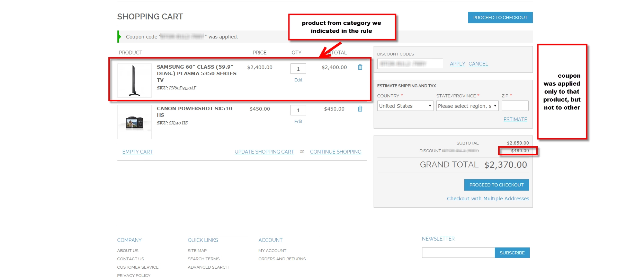Click the top Proceed to Checkout button

[x=500, y=18]
